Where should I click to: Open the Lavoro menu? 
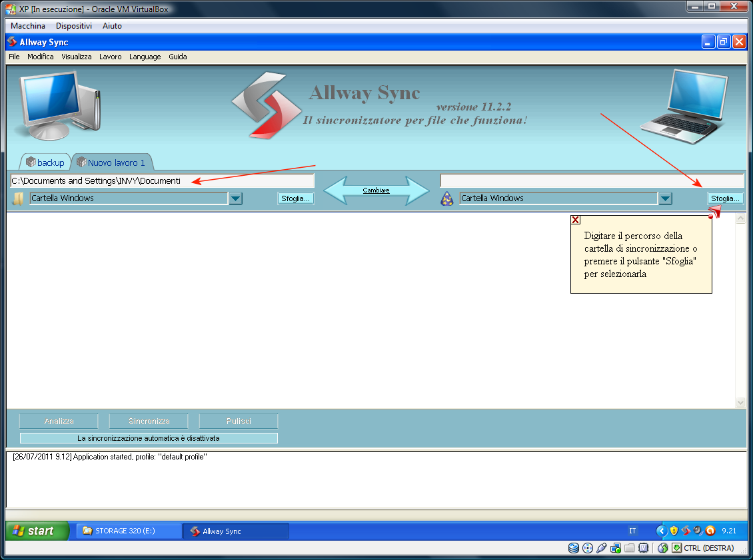point(111,57)
